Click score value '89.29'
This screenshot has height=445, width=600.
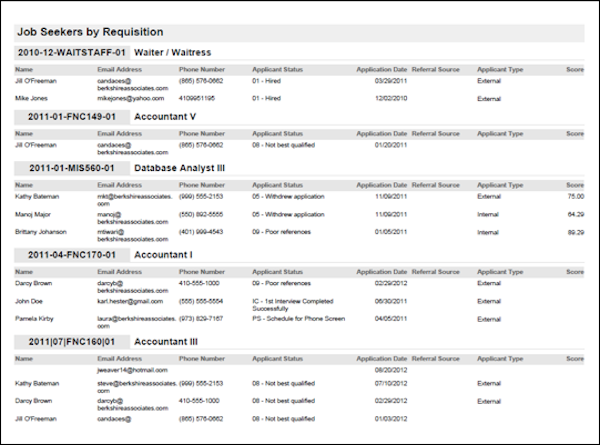point(576,232)
